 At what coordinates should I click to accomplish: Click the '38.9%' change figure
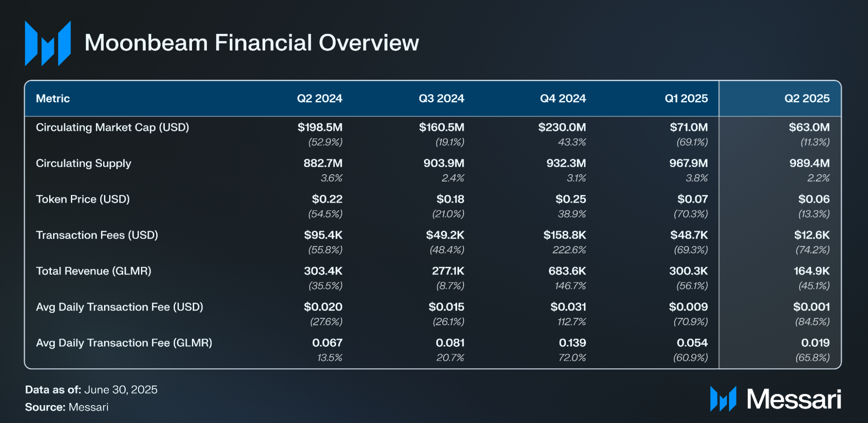point(572,214)
